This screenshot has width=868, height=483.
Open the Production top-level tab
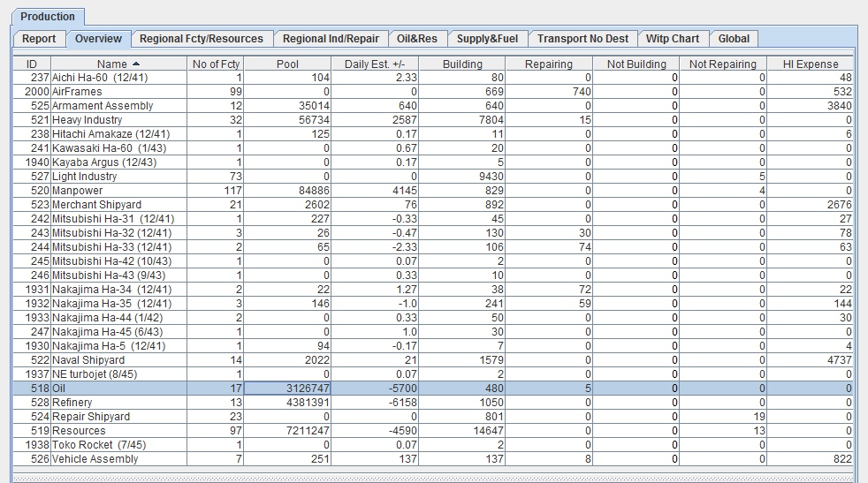coord(48,17)
